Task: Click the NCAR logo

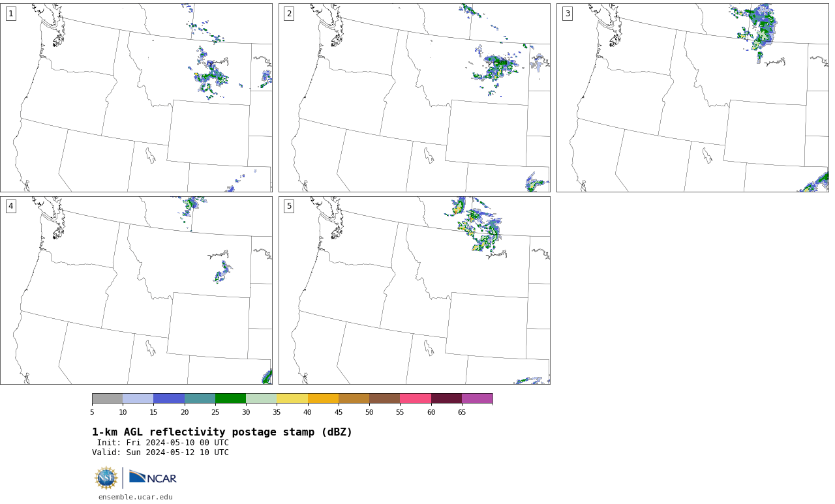Action: coord(153,477)
